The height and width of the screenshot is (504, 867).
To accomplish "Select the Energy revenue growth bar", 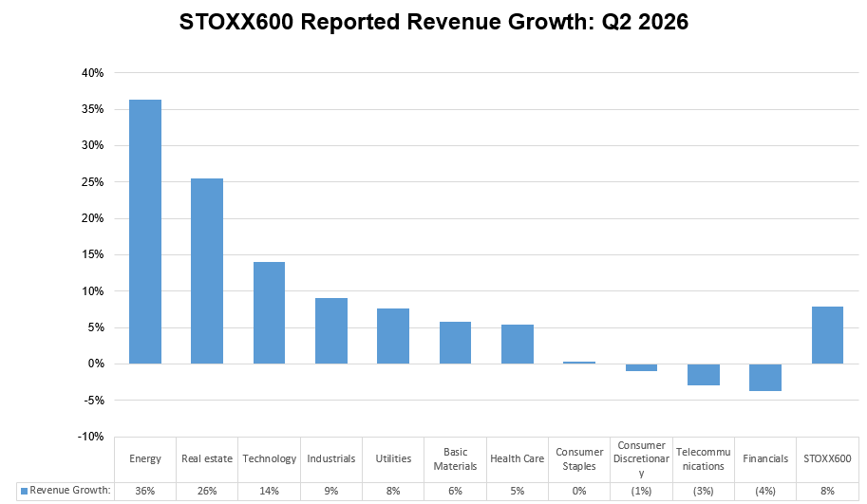I will 145,232.
